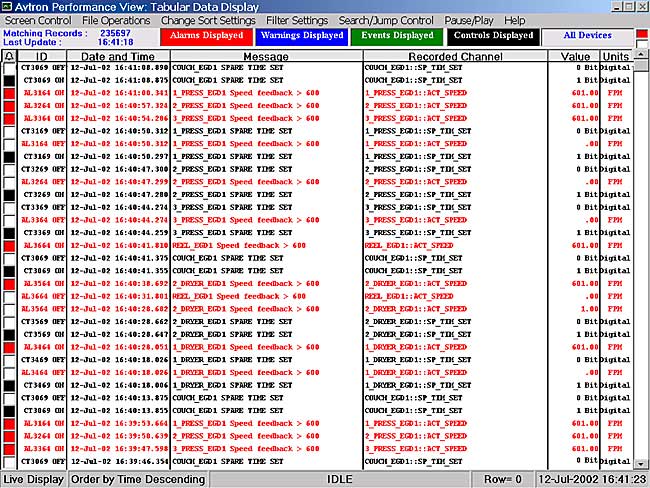Click the scroll up arrow of the table scrollbar
This screenshot has height=488, width=650.
click(x=641, y=54)
